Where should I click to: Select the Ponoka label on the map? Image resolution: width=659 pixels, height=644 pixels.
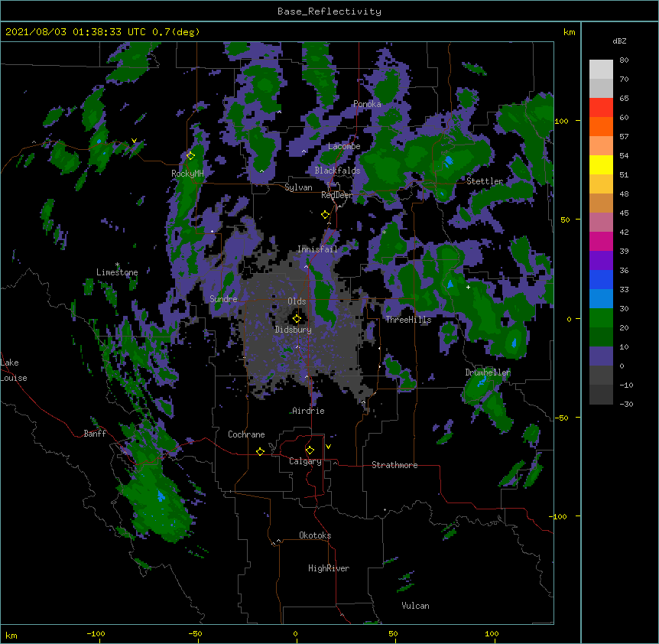coord(367,104)
